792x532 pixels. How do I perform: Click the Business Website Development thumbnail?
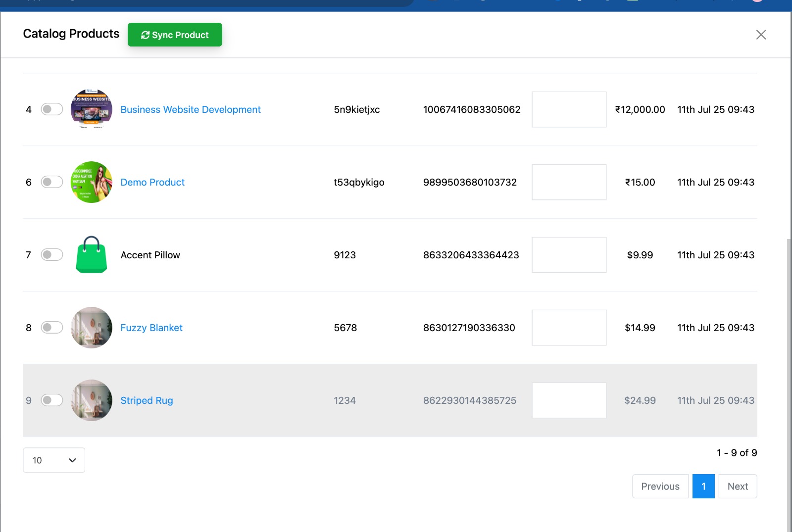click(92, 109)
